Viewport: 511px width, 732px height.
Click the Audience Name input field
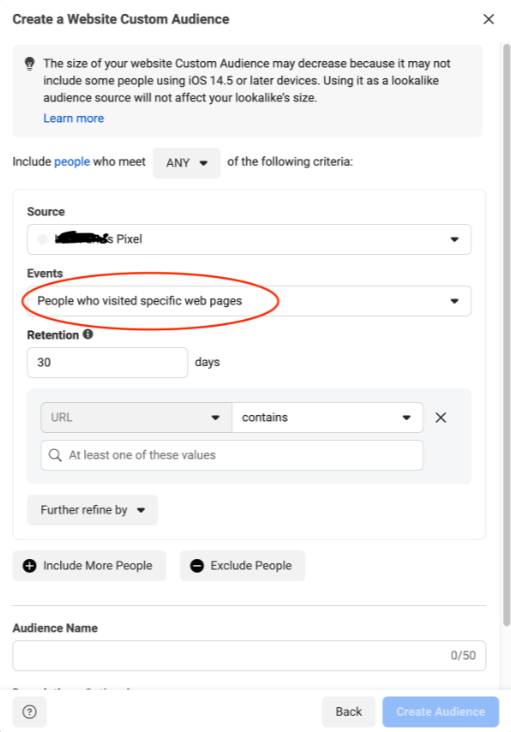pos(249,655)
